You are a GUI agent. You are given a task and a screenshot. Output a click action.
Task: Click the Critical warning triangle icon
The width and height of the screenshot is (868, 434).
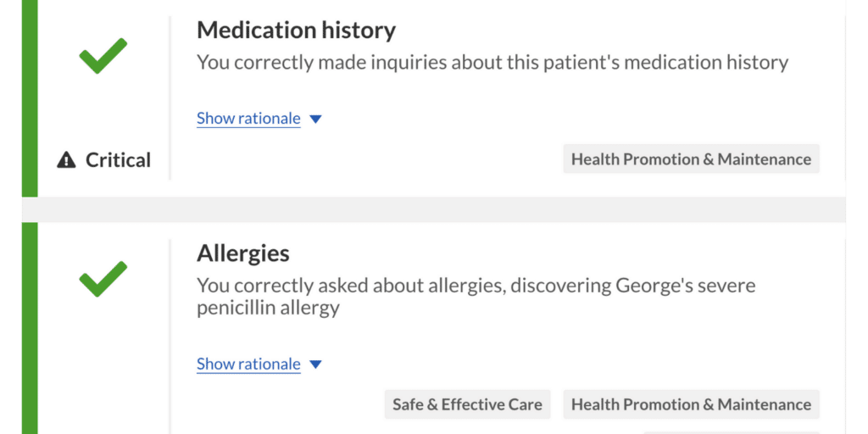coord(66,160)
